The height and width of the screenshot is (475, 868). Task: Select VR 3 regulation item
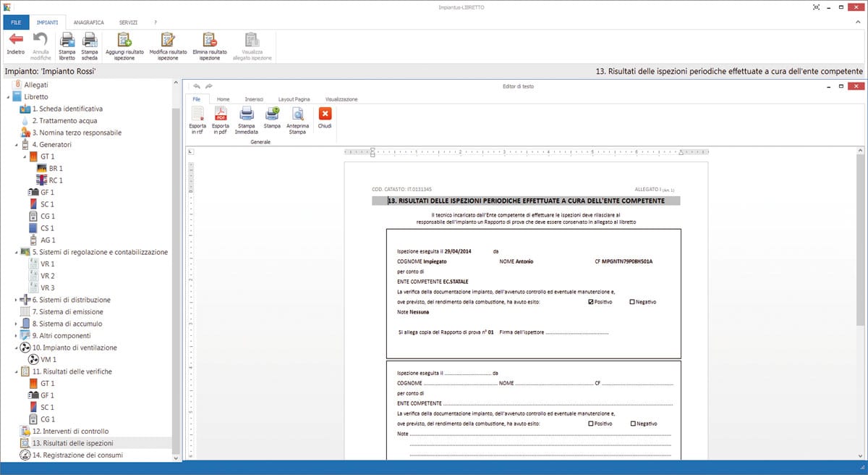point(42,287)
